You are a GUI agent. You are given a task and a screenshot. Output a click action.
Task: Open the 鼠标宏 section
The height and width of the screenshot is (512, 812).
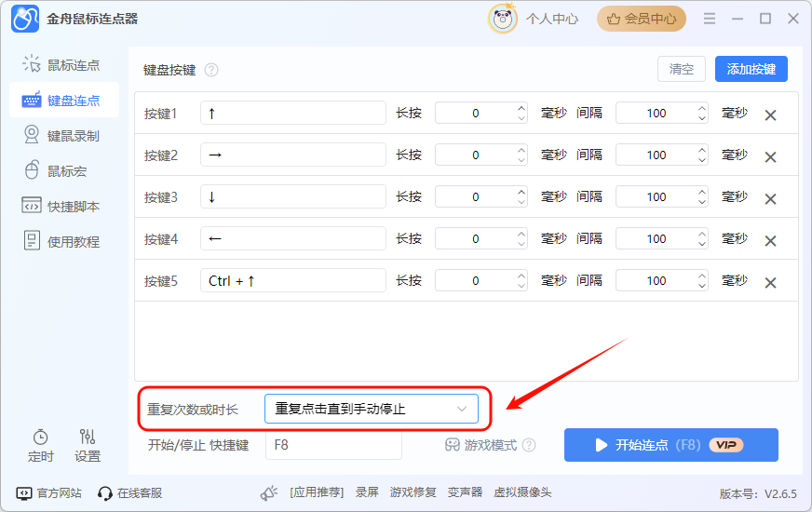tap(56, 171)
